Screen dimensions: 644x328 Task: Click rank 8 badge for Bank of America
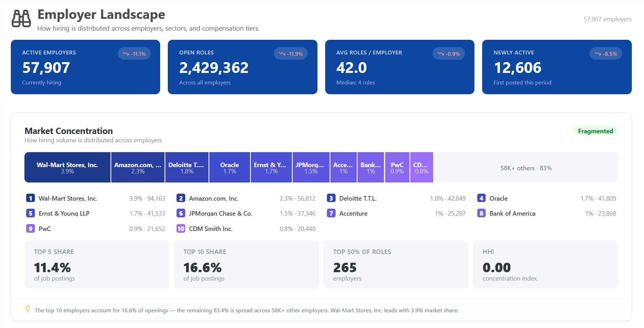point(481,213)
